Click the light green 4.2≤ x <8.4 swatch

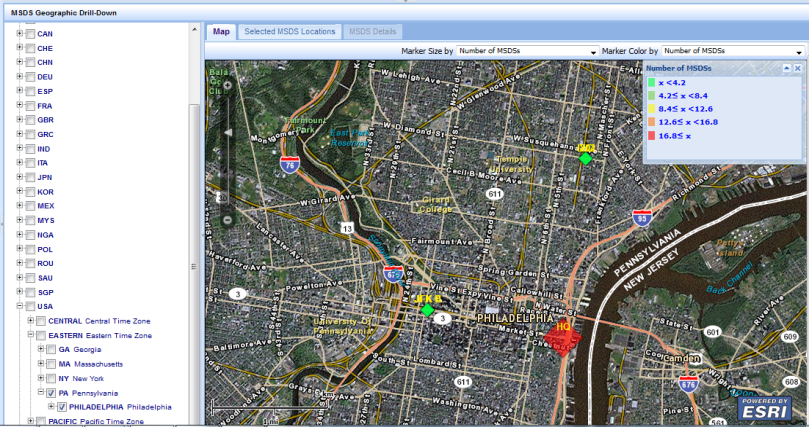(x=651, y=95)
